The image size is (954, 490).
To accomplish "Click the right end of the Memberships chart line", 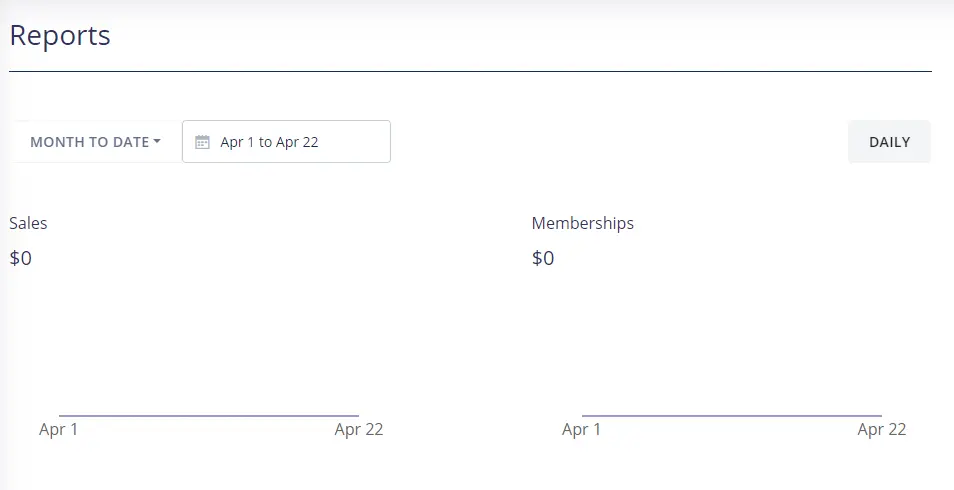I will pyautogui.click(x=880, y=415).
